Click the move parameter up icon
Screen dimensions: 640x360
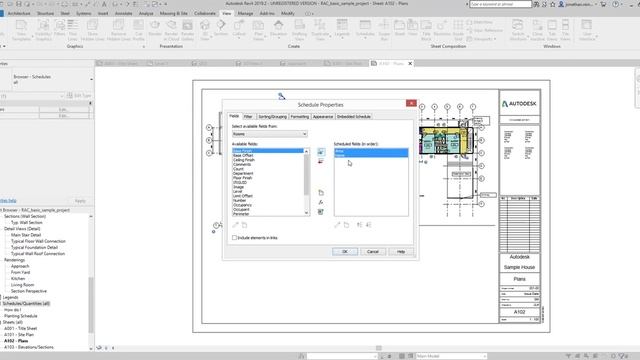click(360, 225)
